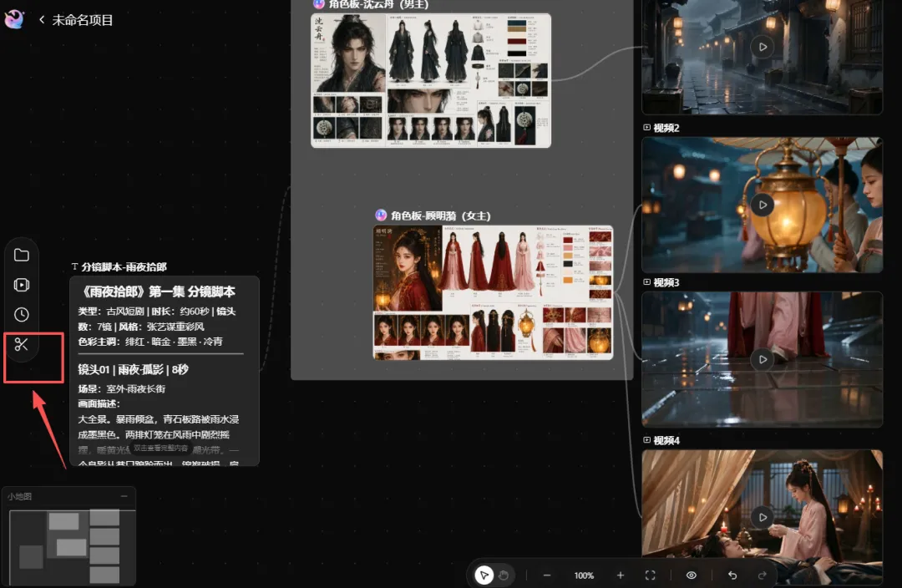
Task: Click the app logo in top-left corner
Action: tap(14, 19)
